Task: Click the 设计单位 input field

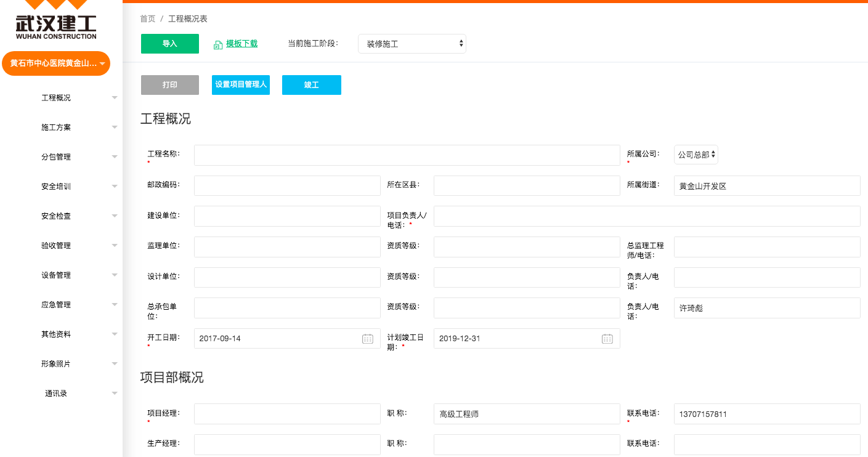Action: click(287, 277)
